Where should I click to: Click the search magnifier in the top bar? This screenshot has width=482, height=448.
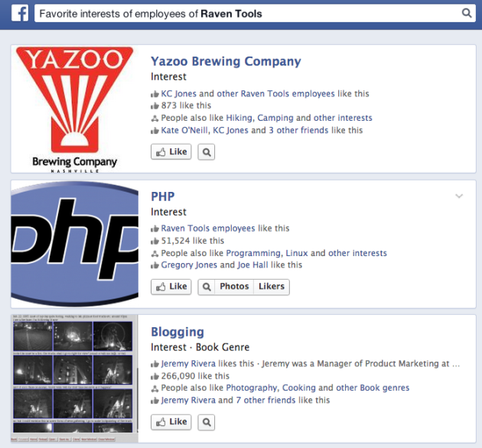tap(467, 13)
